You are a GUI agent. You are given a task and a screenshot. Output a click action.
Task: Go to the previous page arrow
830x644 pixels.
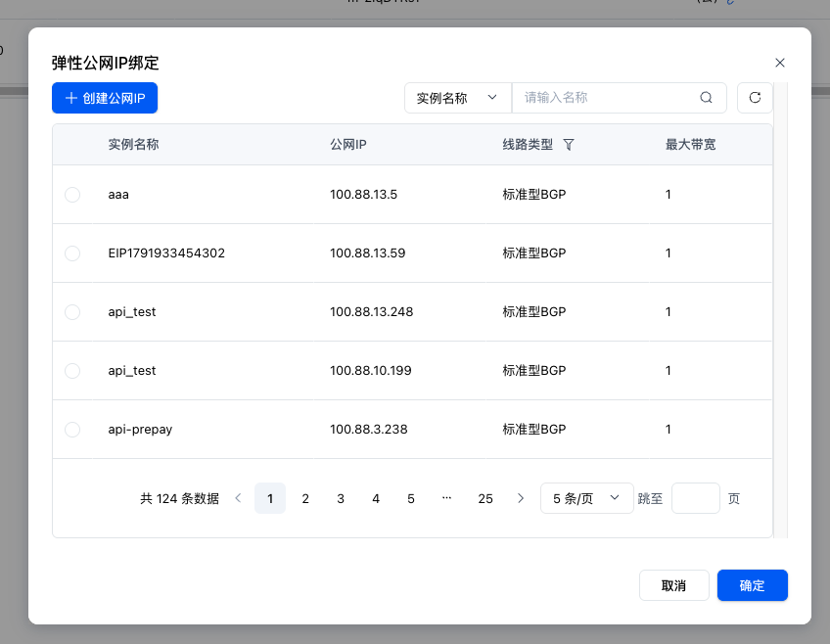tap(238, 498)
